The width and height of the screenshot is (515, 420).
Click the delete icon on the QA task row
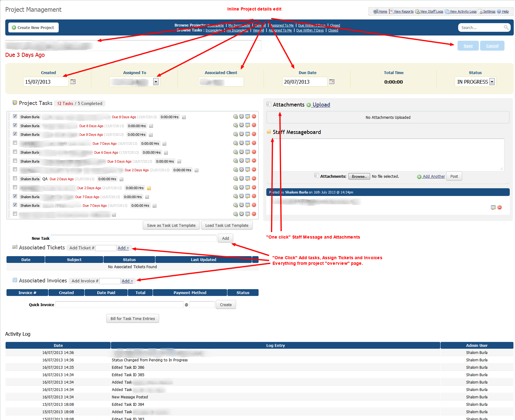click(x=254, y=178)
